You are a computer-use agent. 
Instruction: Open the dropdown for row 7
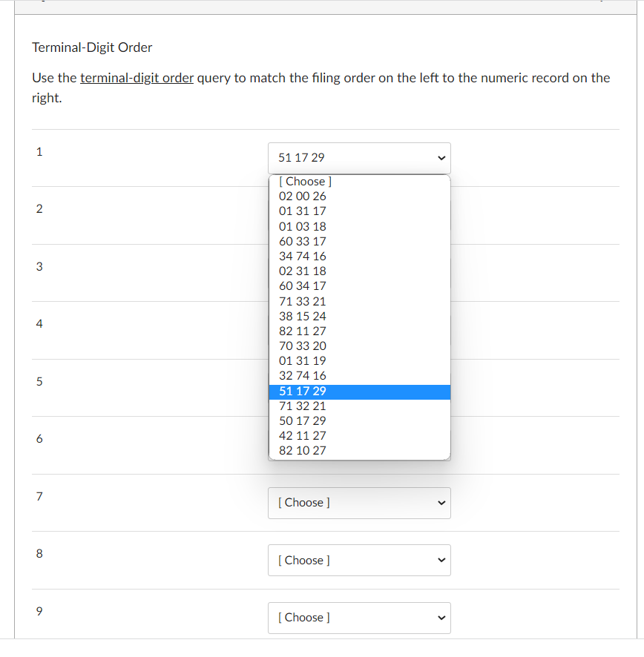coord(359,503)
